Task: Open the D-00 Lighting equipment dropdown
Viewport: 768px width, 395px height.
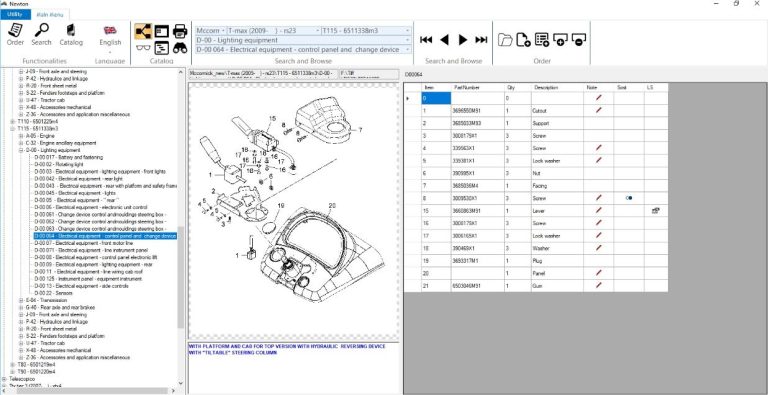Action: point(303,40)
